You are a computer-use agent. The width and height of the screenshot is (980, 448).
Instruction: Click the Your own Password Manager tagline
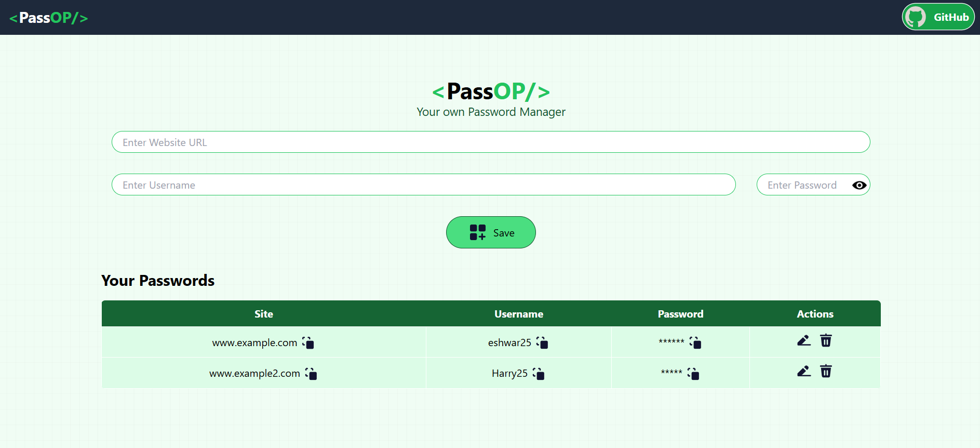tap(491, 112)
